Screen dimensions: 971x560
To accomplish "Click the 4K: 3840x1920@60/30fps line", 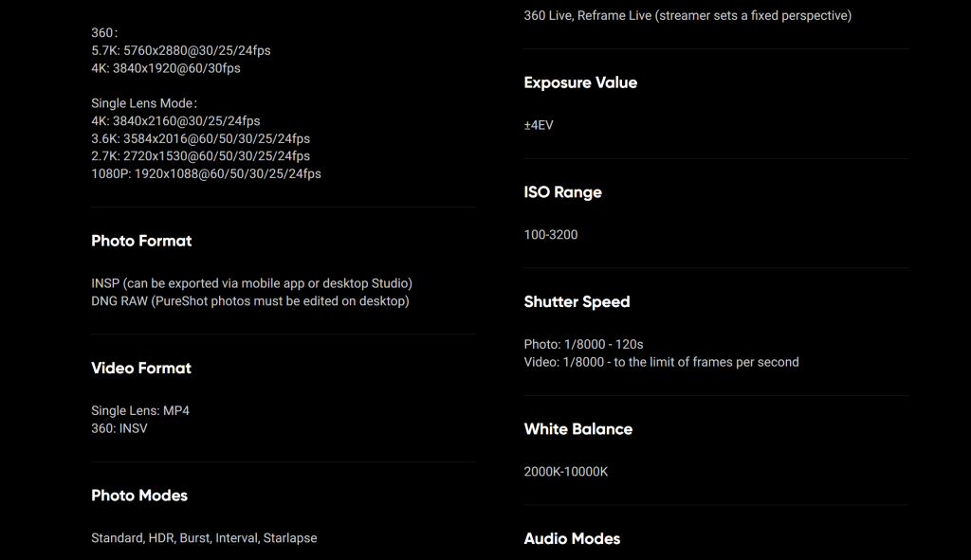I will (x=166, y=68).
